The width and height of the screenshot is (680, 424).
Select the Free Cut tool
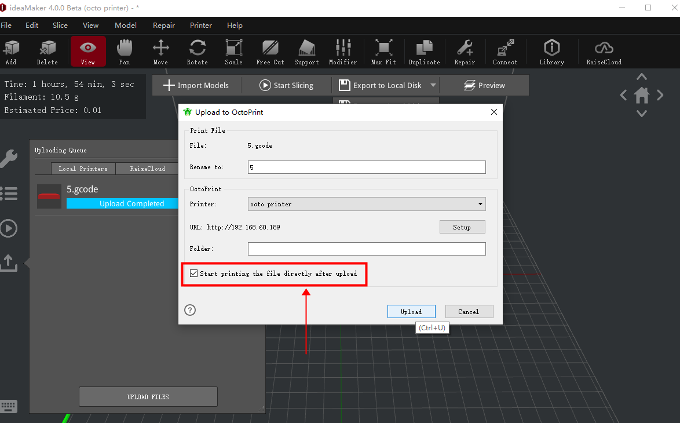[270, 52]
